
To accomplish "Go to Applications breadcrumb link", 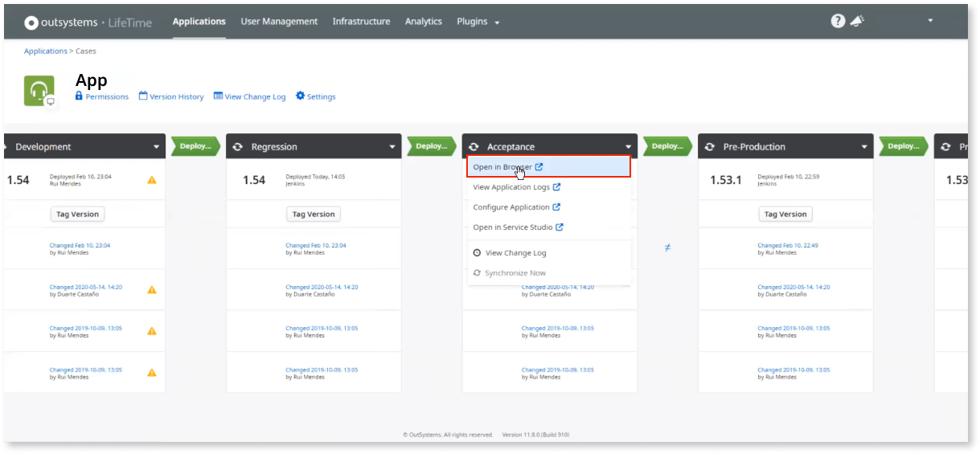I will coord(46,51).
